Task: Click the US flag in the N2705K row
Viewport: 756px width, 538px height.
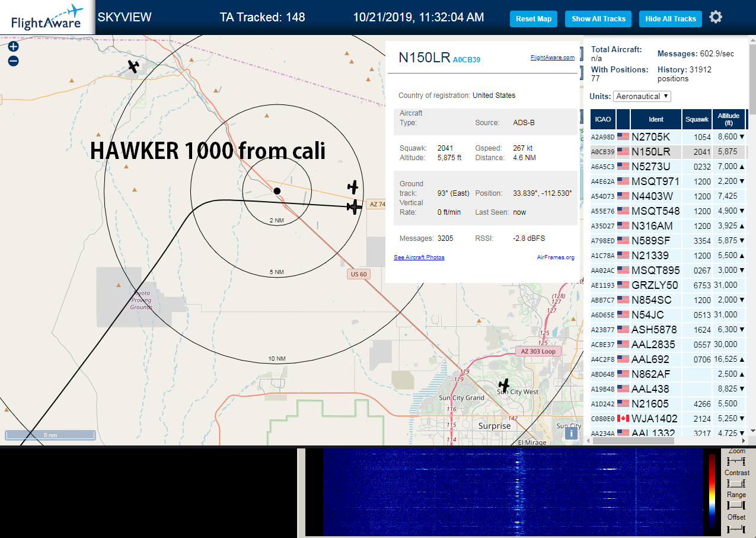Action: coord(623,136)
